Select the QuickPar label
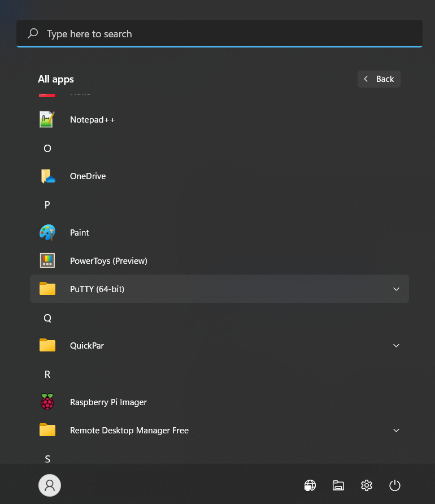 coord(87,346)
